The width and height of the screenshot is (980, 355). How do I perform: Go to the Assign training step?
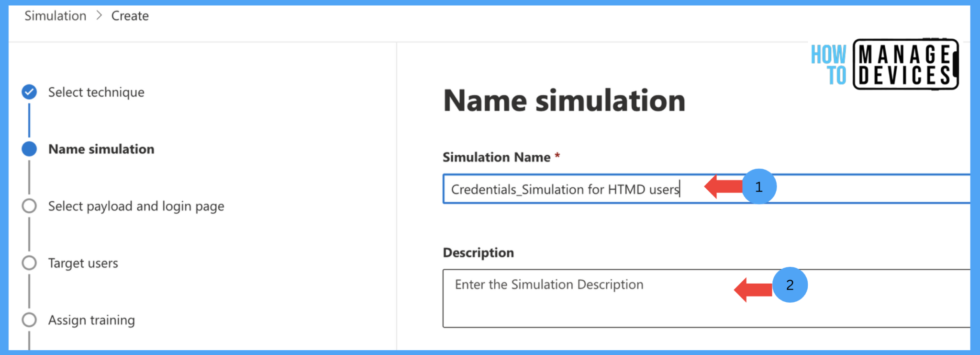point(91,320)
